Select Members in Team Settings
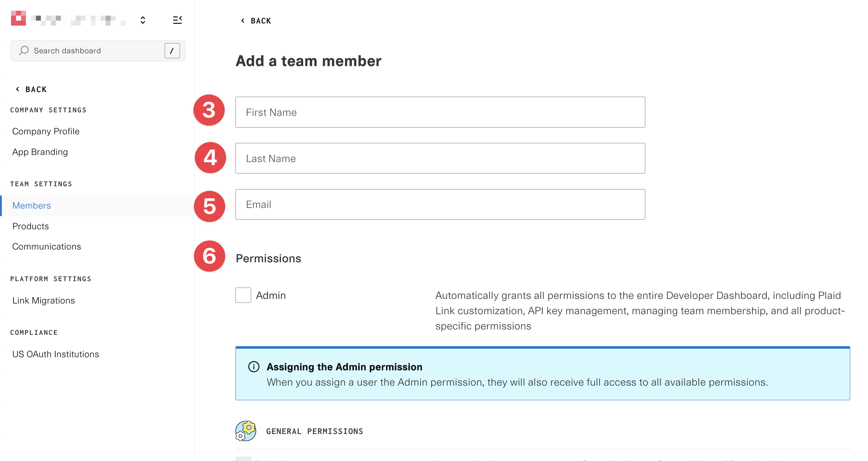Screen dimensions: 868x461 (x=32, y=205)
